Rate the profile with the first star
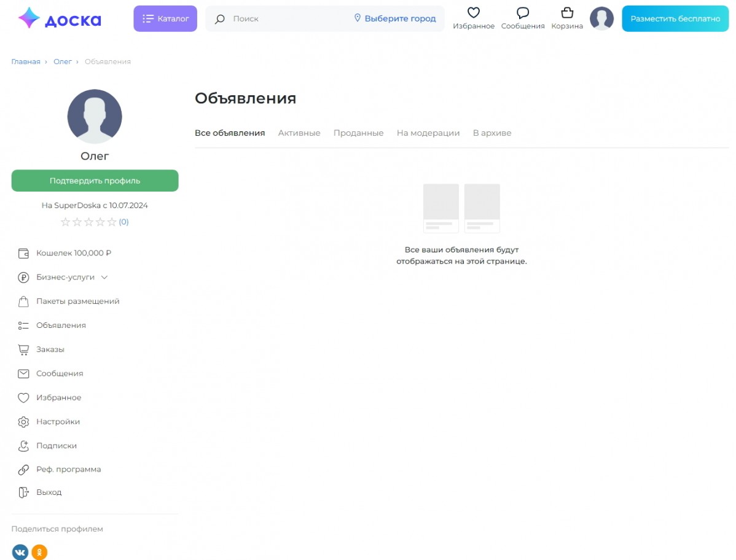The height and width of the screenshot is (560, 736). [x=65, y=222]
